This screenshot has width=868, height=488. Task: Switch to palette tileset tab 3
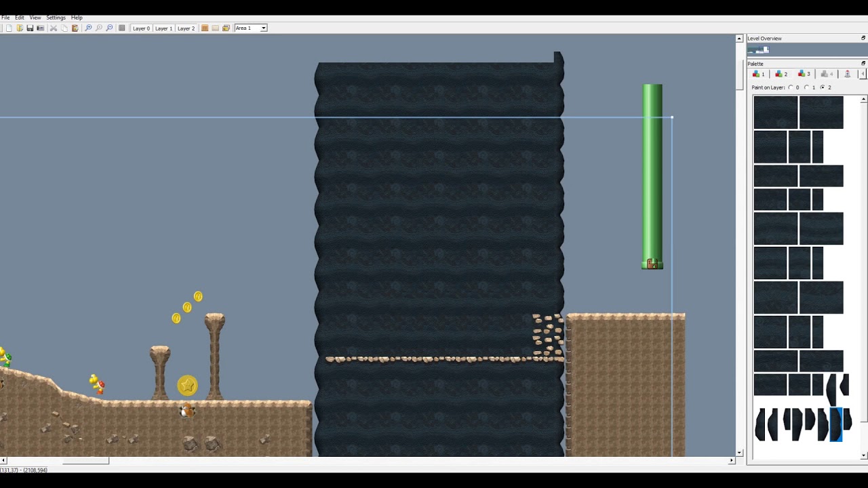tap(804, 74)
